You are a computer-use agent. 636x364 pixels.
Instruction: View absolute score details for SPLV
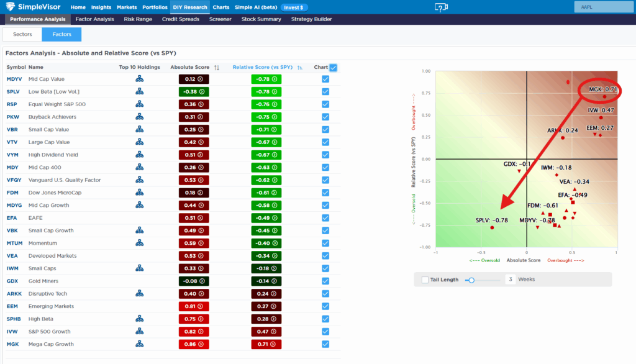pyautogui.click(x=194, y=92)
